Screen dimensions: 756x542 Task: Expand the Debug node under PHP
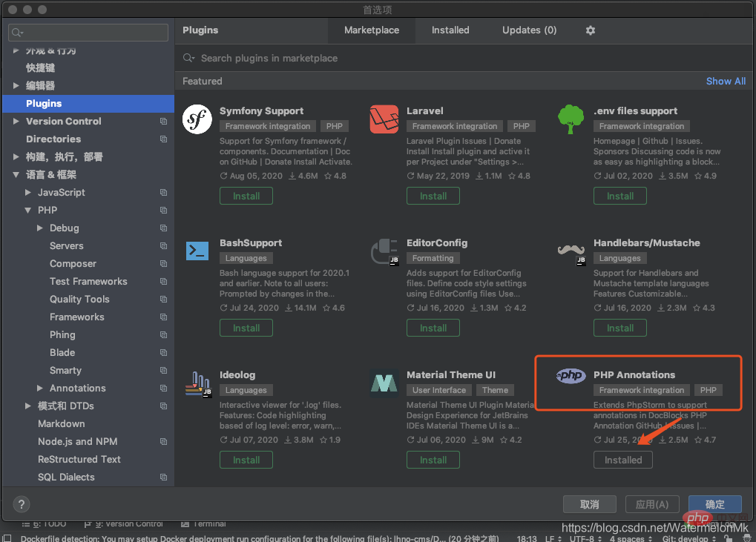click(x=40, y=228)
